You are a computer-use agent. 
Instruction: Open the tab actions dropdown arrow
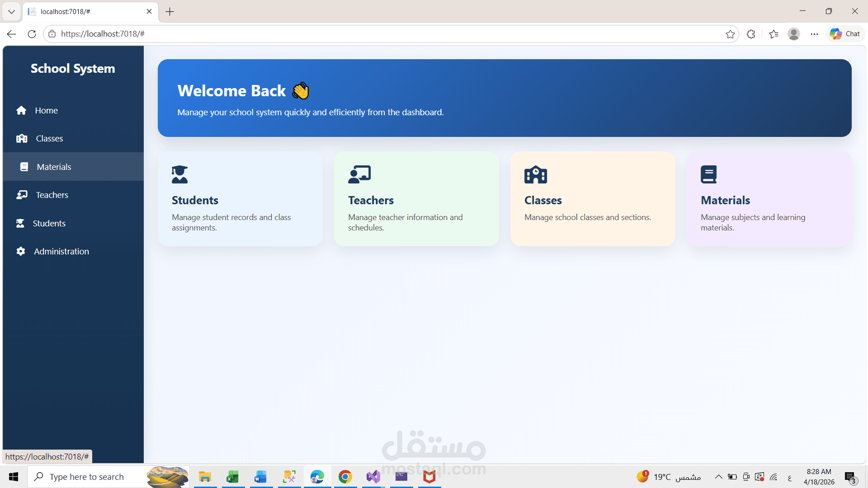[12, 12]
